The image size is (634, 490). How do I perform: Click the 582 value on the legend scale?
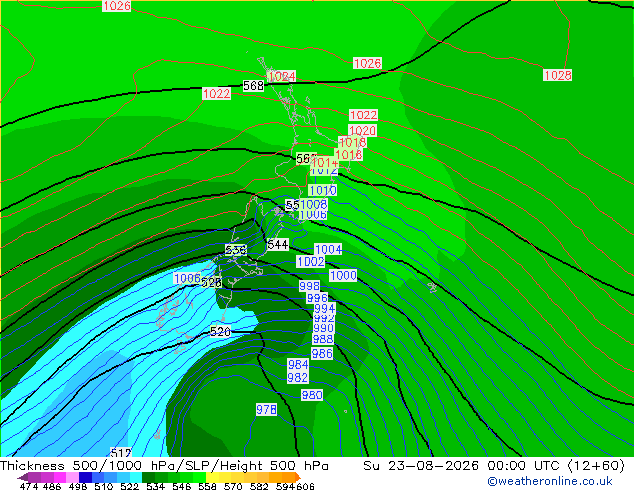tap(259, 486)
